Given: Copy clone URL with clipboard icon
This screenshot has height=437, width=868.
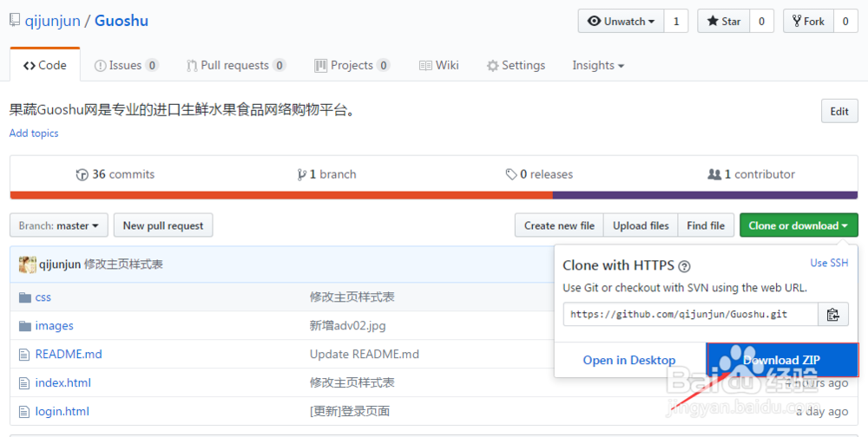Looking at the screenshot, I should tap(833, 314).
